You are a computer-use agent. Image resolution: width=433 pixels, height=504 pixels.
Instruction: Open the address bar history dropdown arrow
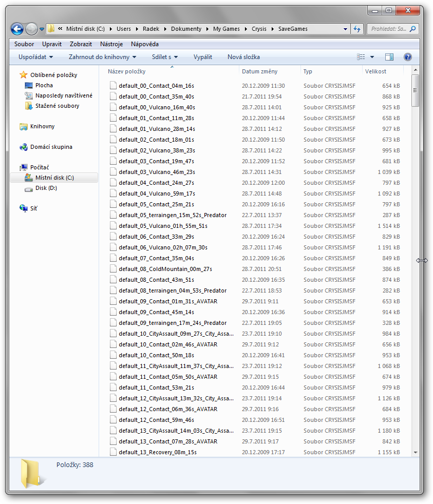point(346,29)
